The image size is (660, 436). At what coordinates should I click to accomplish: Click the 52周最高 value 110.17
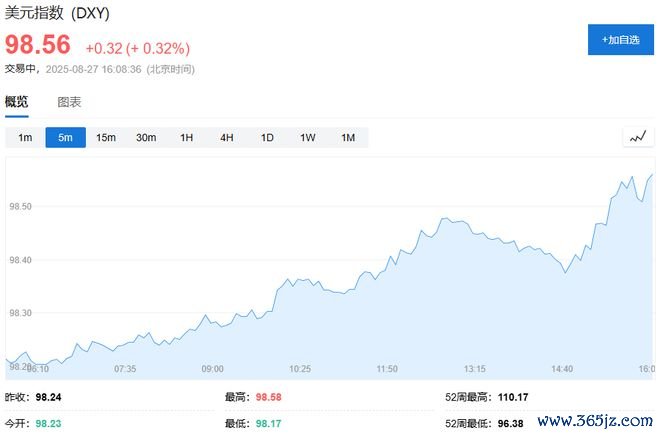point(511,397)
